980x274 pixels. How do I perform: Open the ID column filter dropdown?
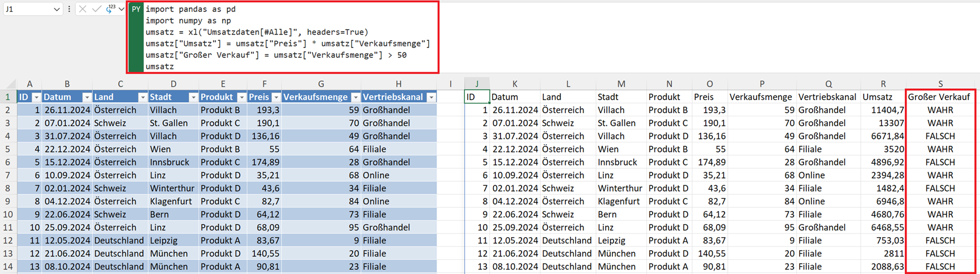coord(36,97)
